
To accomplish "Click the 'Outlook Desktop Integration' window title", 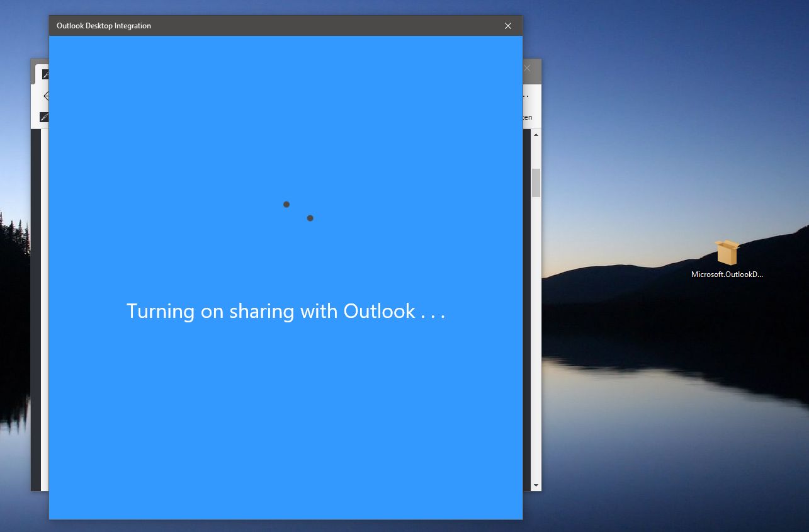I will coord(104,26).
